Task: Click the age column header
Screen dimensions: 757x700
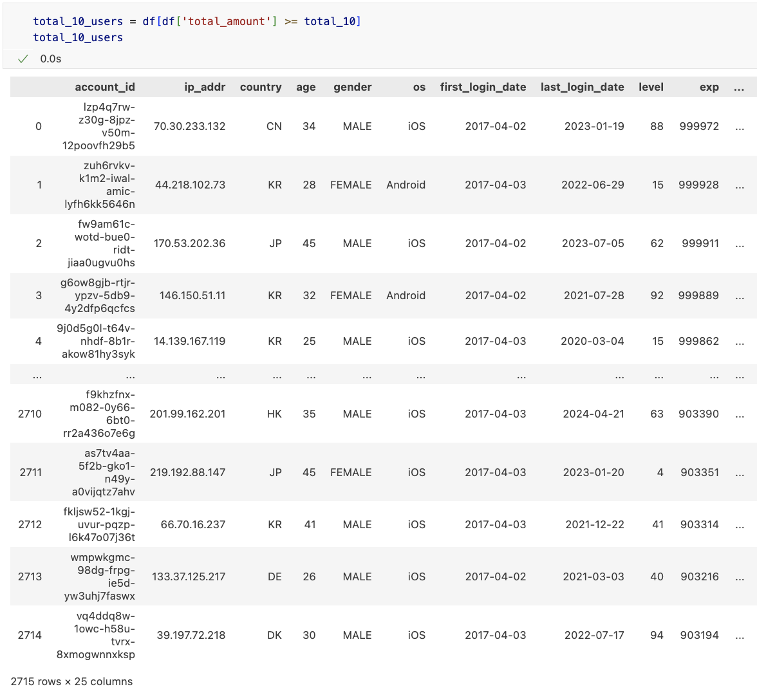Action: [x=306, y=87]
